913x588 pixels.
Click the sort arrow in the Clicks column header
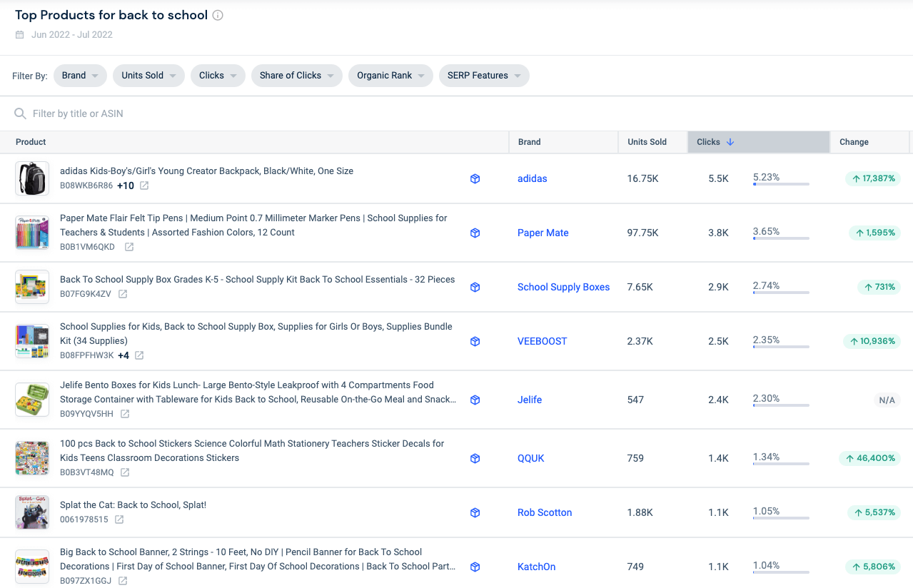(x=730, y=142)
